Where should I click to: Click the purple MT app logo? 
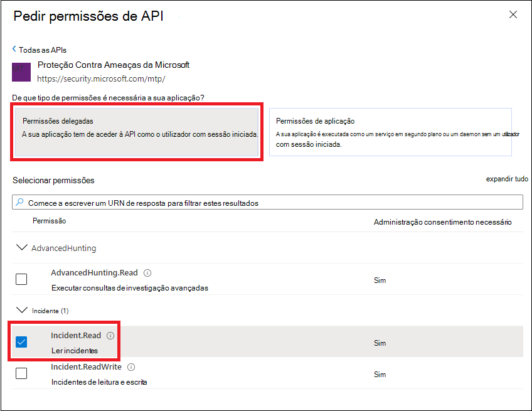tap(21, 72)
